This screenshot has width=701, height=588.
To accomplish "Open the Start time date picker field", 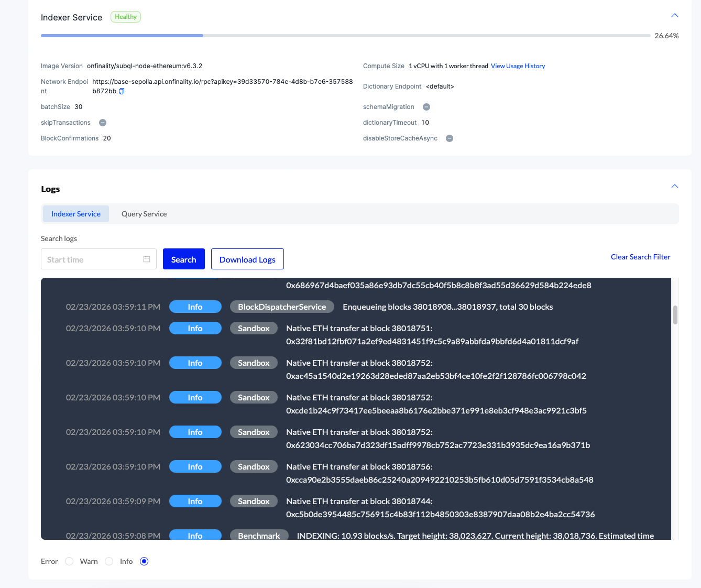I will 92,259.
